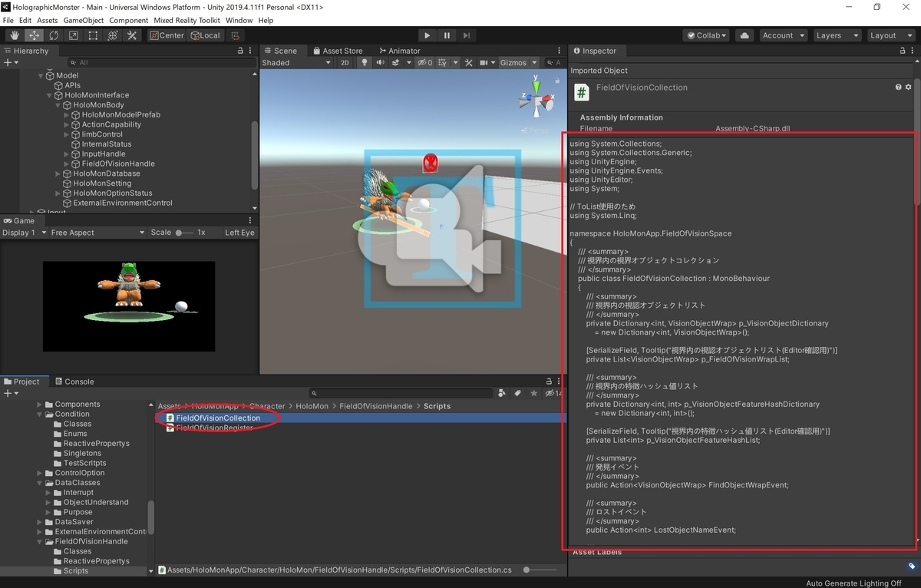Image resolution: width=921 pixels, height=588 pixels.
Task: Open the Component menu
Action: [x=129, y=20]
